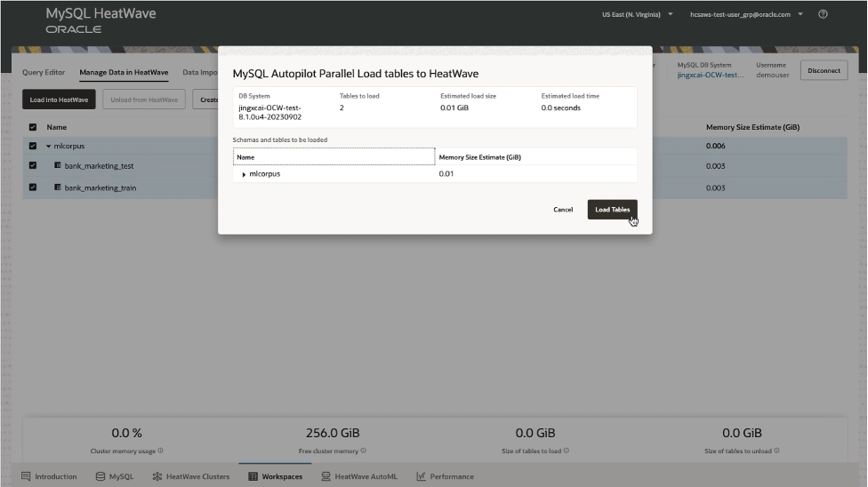Open the jingxcai-OCW-test DB System link
The height and width of the screenshot is (487, 868).
(711, 76)
